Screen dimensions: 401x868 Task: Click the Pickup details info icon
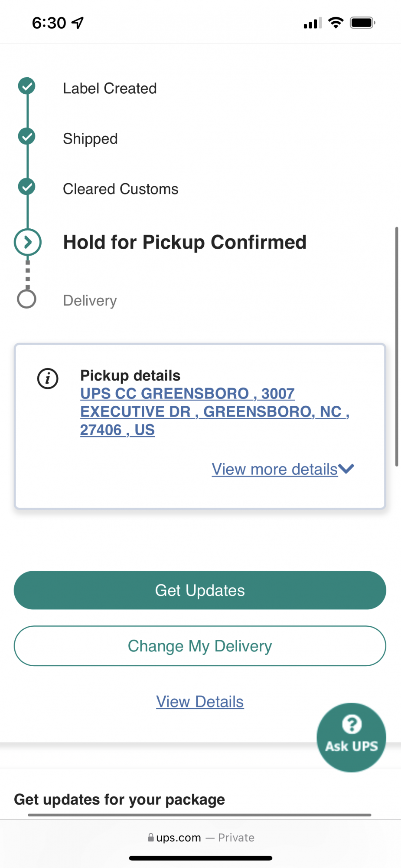click(x=48, y=378)
